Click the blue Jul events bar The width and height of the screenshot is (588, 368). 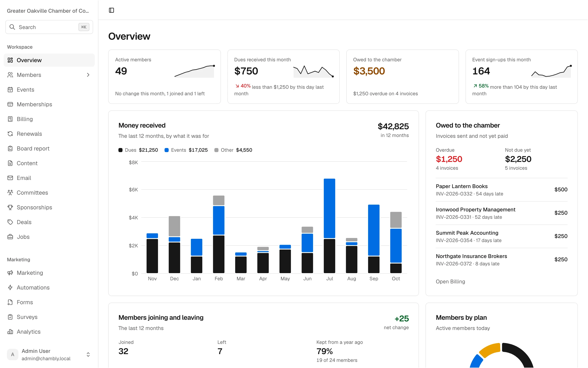[330, 208]
